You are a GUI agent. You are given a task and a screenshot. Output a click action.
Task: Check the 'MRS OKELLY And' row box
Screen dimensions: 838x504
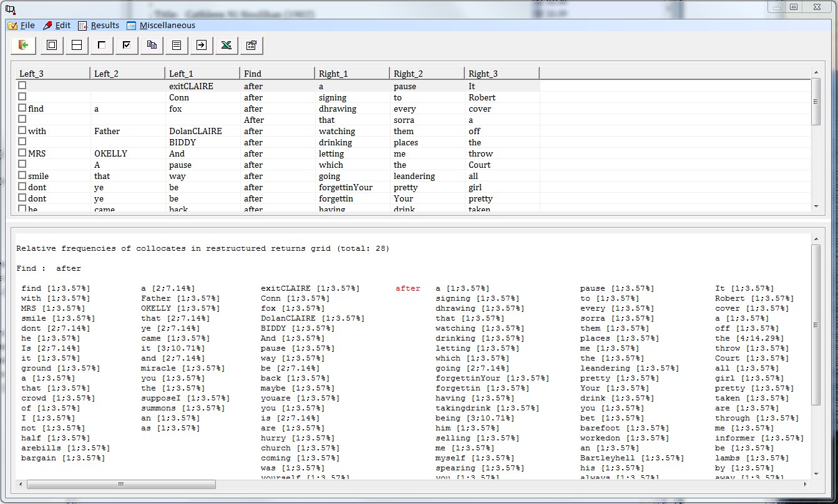(x=22, y=153)
